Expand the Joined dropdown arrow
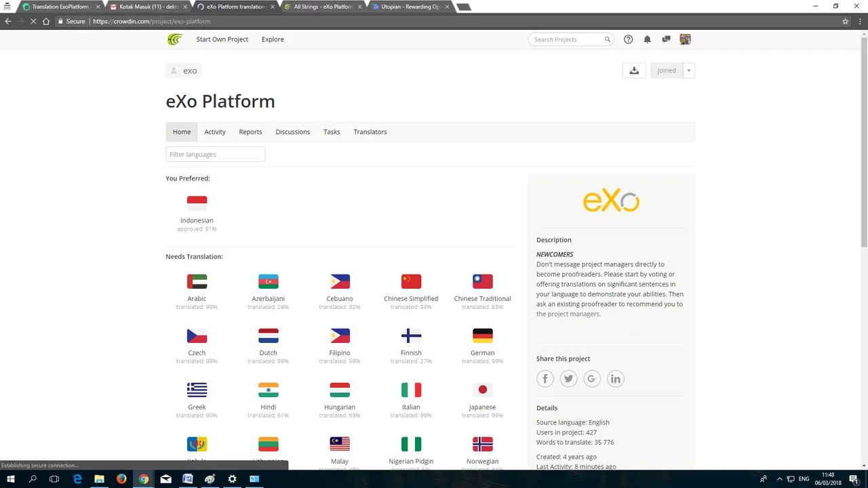The image size is (868, 488). [689, 70]
